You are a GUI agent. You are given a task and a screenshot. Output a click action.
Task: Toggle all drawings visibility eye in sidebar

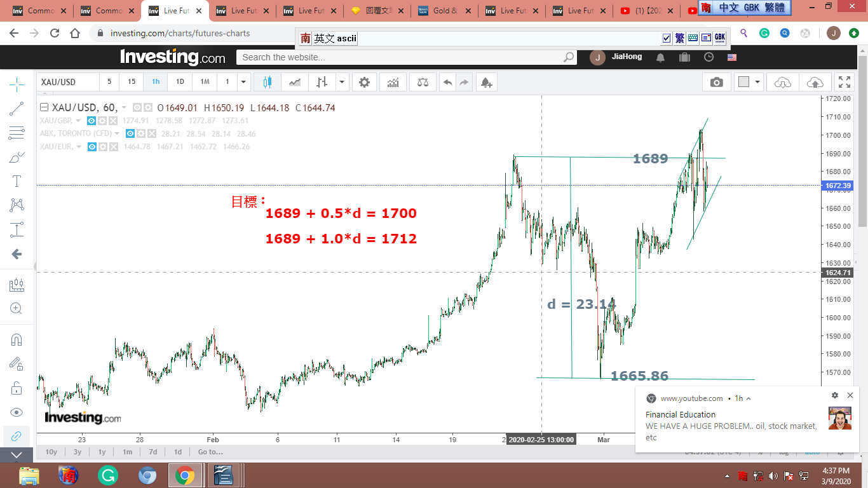pyautogui.click(x=17, y=412)
